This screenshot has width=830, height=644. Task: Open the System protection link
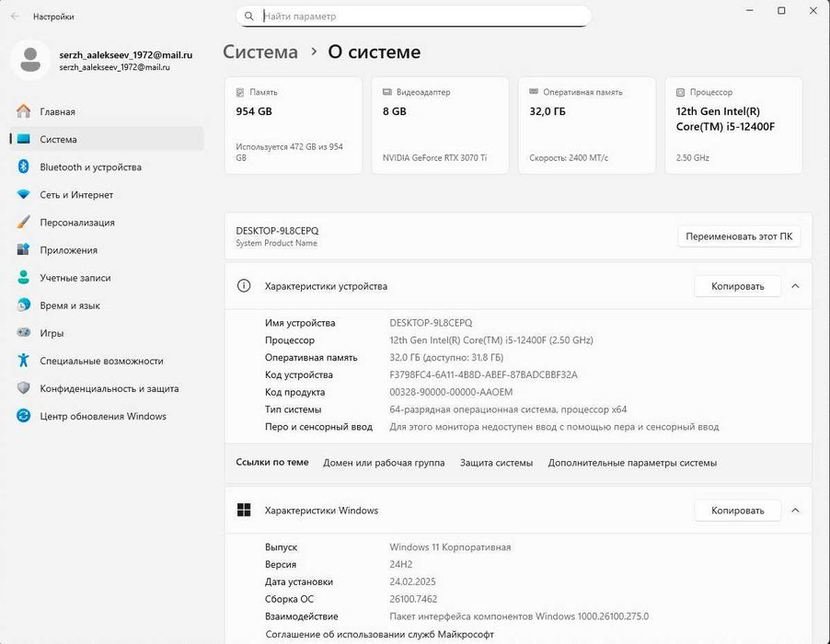coord(496,463)
